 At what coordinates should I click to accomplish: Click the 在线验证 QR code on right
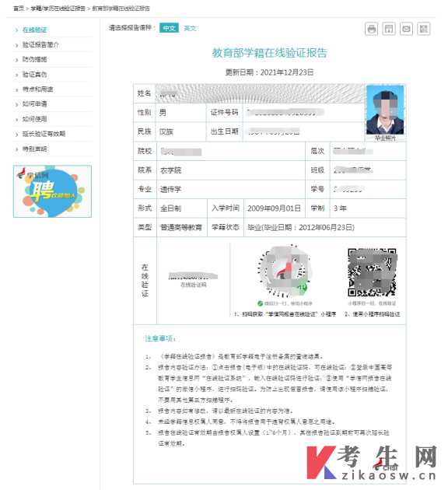pyautogui.click(x=372, y=272)
